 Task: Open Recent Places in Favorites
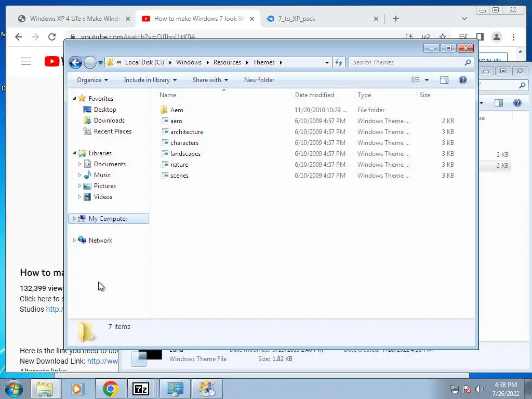(x=112, y=131)
